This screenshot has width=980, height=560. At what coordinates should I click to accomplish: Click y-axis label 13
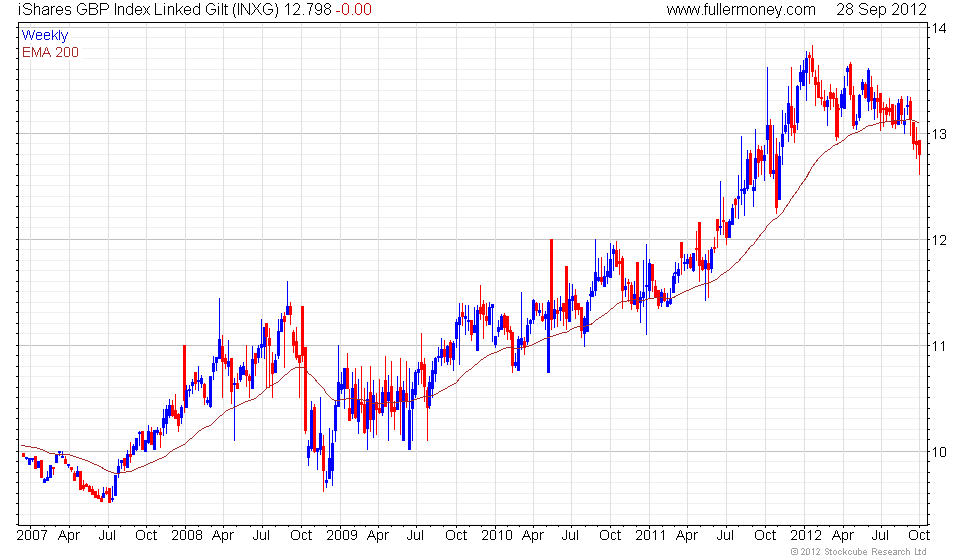coord(939,134)
